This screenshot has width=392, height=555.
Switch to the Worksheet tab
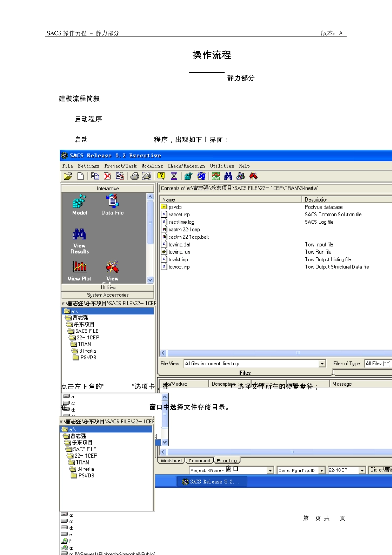pos(171,461)
